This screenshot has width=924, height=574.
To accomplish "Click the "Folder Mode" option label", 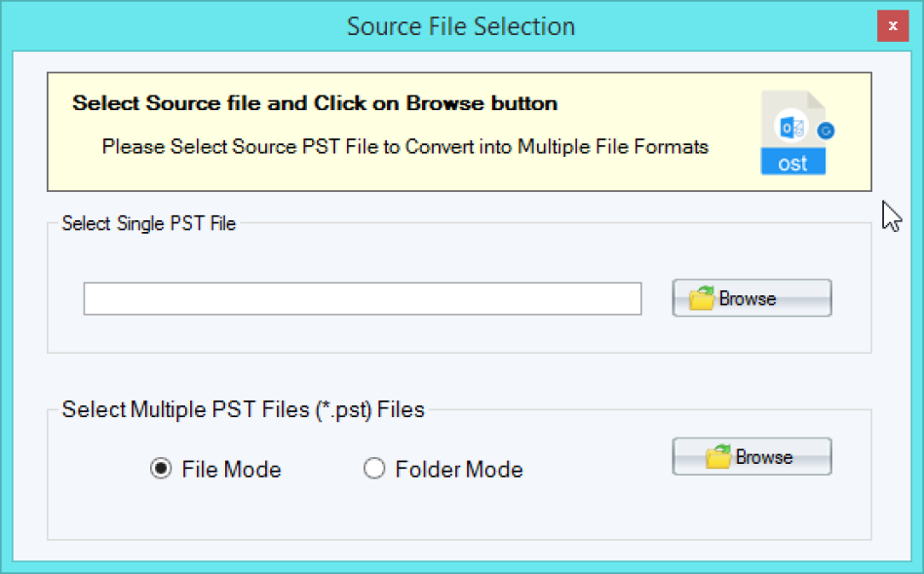I will point(459,470).
